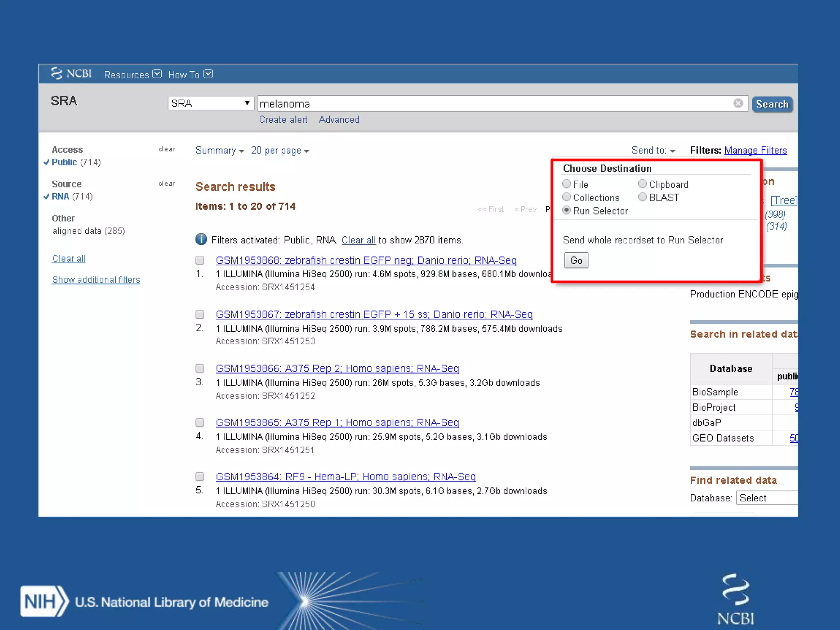Viewport: 840px width, 630px height.
Task: Click the blue info icon near filters
Action: tap(201, 239)
